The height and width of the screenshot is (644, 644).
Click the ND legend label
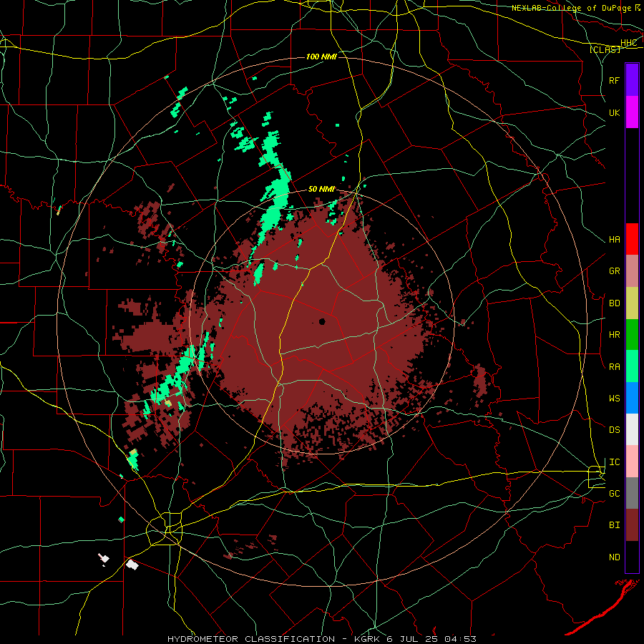[615, 557]
